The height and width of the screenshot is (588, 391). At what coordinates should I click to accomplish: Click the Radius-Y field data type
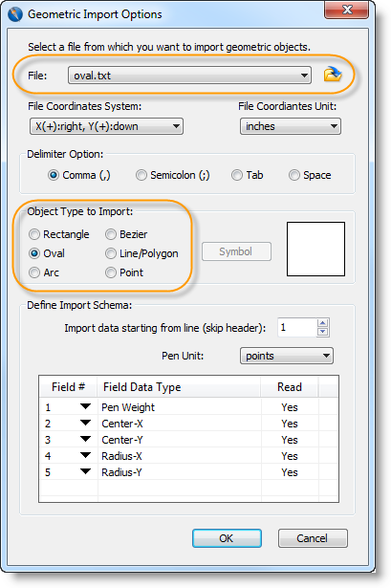tap(121, 472)
